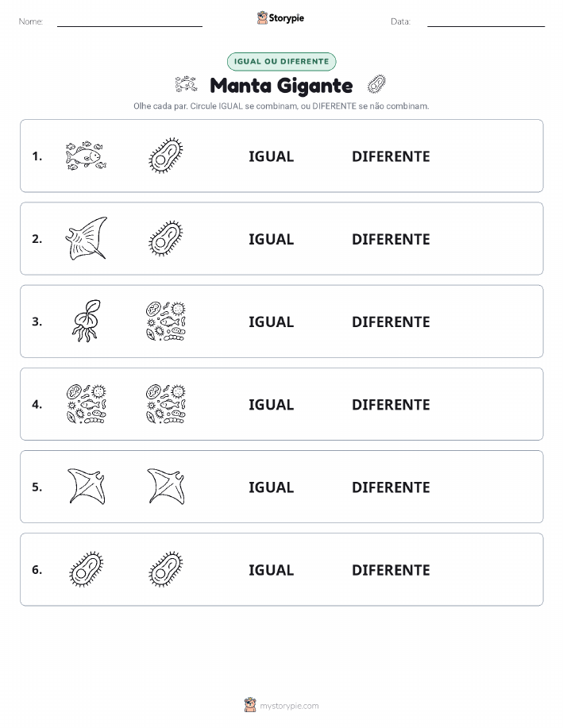
Task: Click the plankton group picture in row 3
Action: coord(166,321)
